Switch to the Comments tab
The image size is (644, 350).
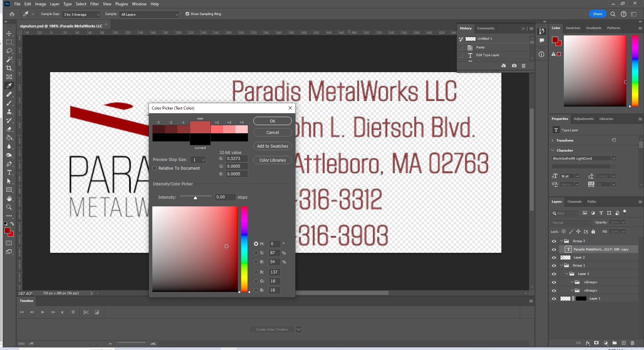pos(485,28)
